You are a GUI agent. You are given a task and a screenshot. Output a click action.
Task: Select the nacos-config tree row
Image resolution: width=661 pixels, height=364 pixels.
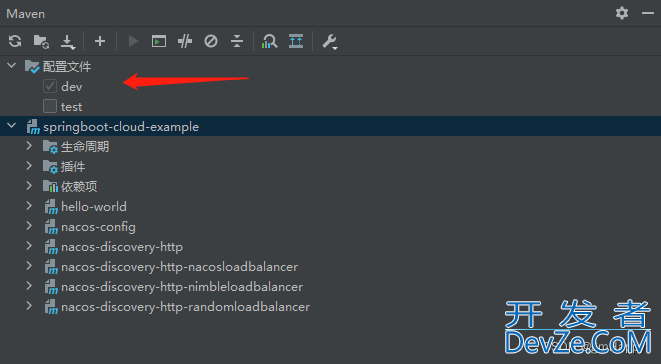pos(330,226)
